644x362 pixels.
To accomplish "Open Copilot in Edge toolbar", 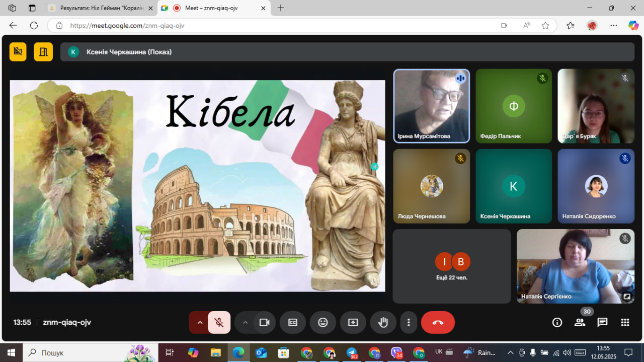I will coord(633,25).
